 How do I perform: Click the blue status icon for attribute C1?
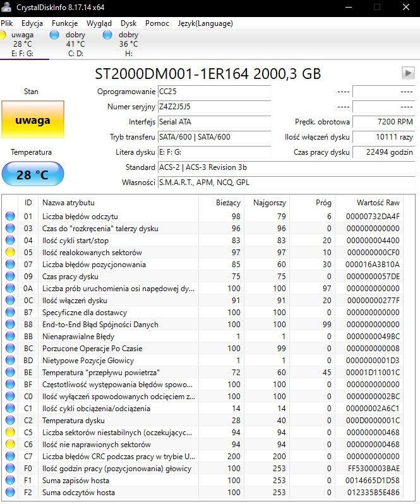pyautogui.click(x=10, y=408)
